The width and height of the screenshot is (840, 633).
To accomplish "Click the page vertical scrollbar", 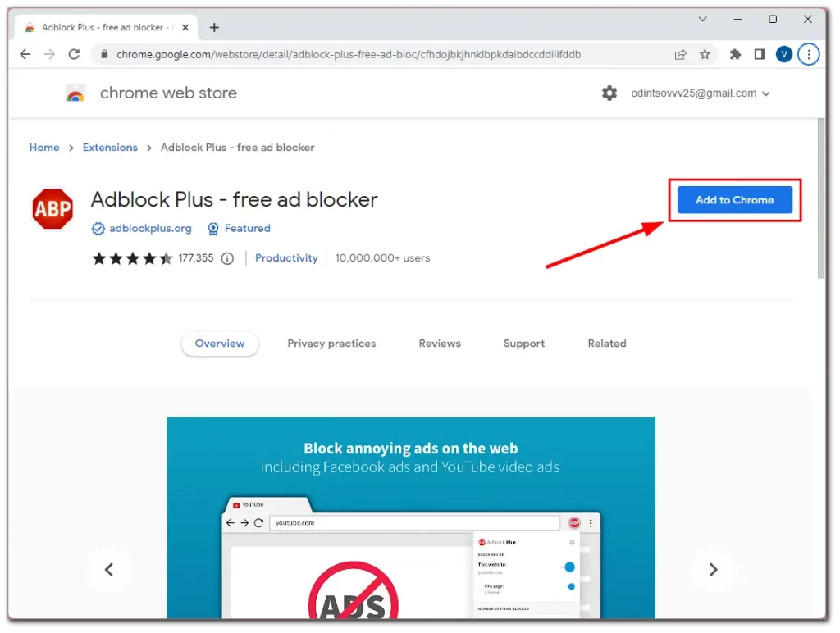I will pos(821,198).
